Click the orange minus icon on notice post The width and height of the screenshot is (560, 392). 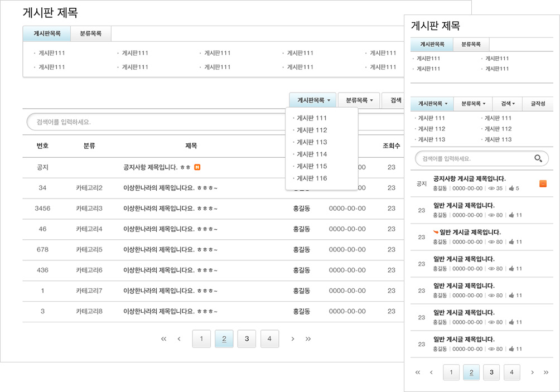[543, 183]
